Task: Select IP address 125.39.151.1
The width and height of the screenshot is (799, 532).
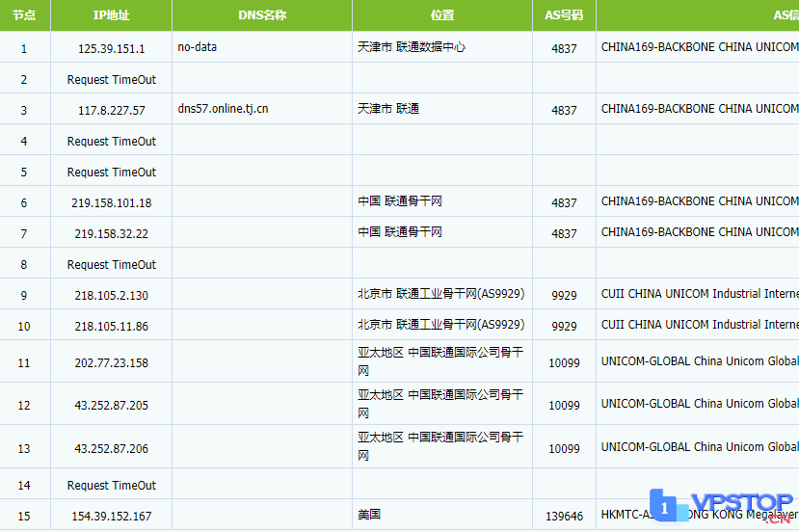Action: [x=111, y=49]
